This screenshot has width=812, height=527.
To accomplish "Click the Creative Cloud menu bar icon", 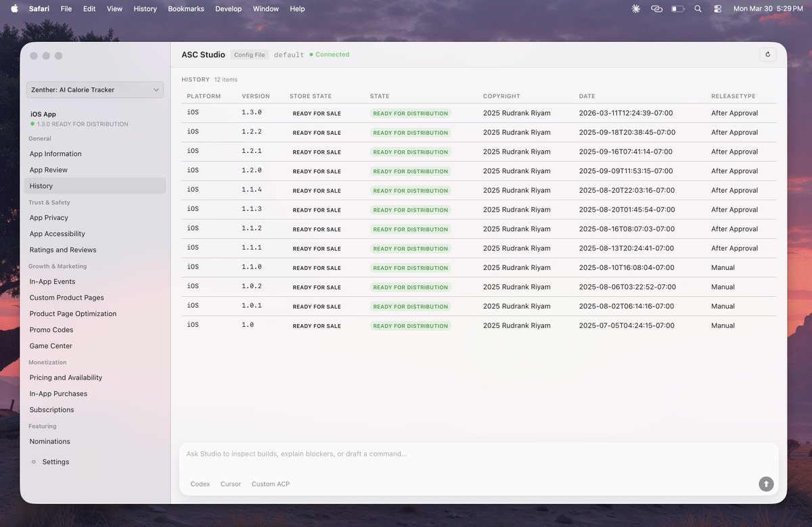I will [x=656, y=9].
